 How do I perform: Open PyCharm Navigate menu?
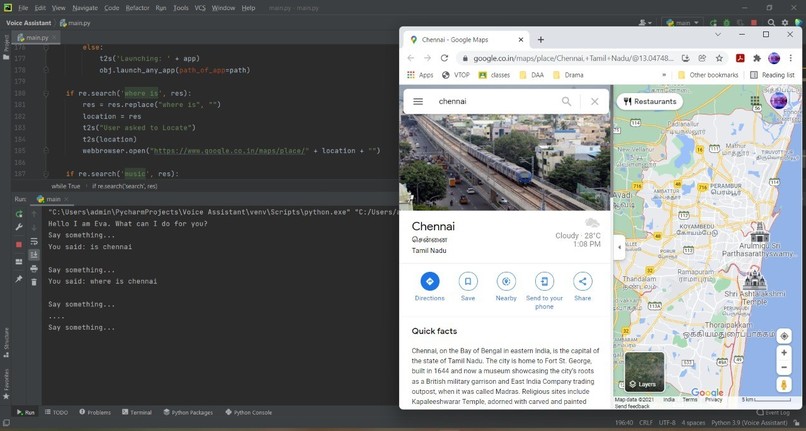pyautogui.click(x=85, y=8)
